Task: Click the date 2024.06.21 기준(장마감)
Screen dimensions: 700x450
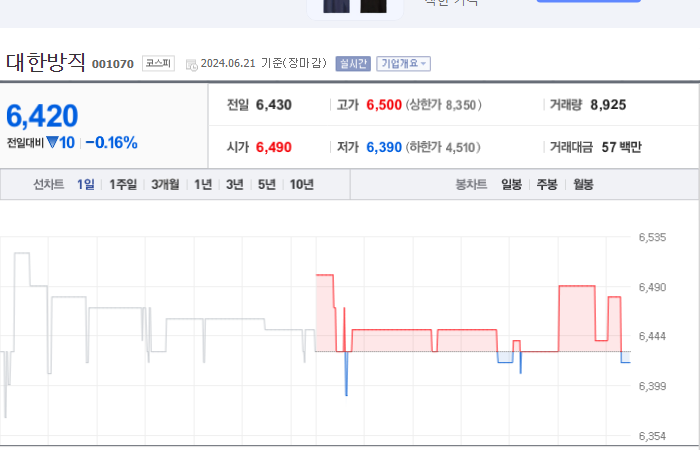Action: click(x=263, y=63)
